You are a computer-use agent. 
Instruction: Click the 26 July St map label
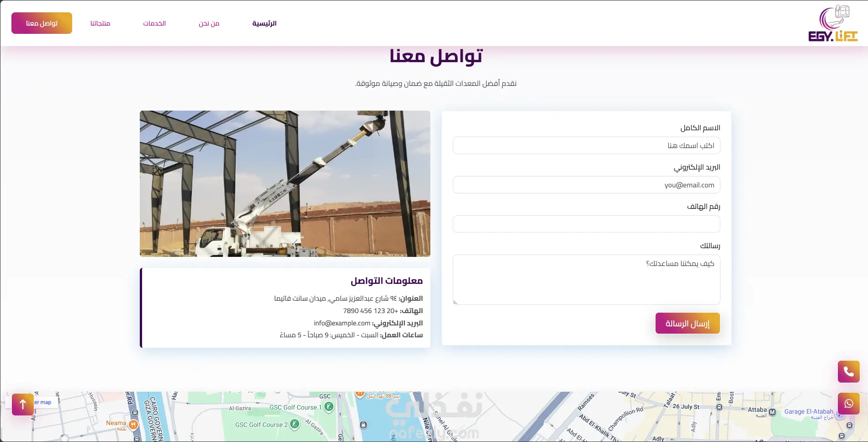pos(686,406)
